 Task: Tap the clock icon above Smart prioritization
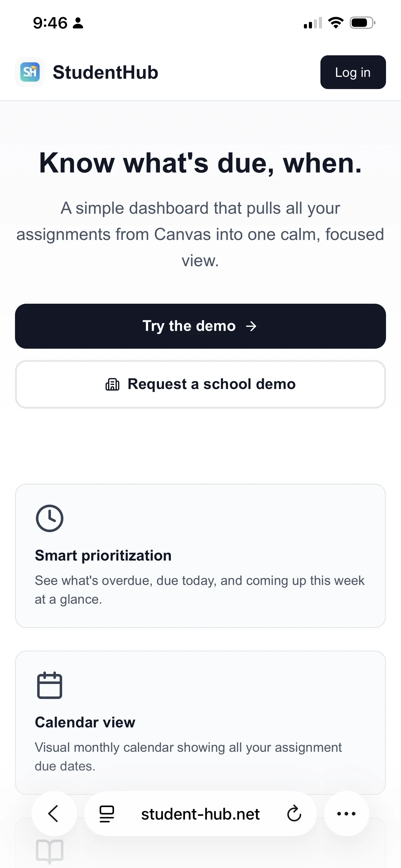[49, 518]
